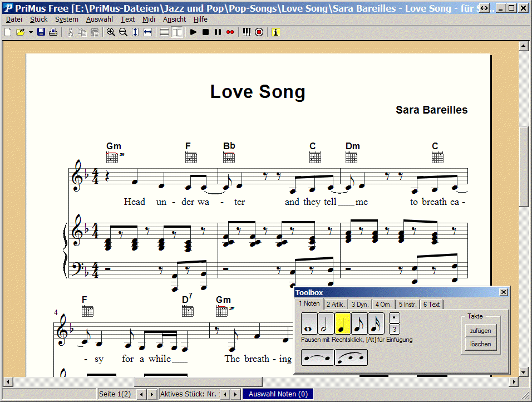Open the Zoom in tool

[110, 32]
